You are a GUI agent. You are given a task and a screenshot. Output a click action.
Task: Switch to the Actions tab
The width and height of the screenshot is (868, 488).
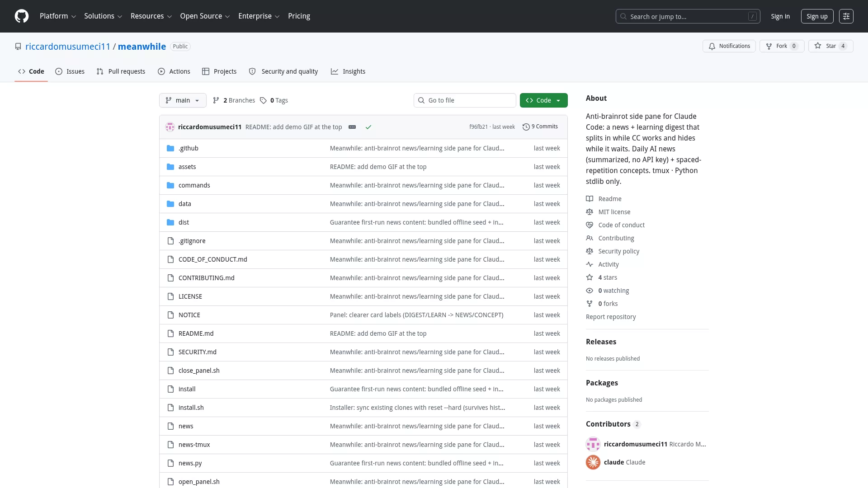[x=174, y=71]
